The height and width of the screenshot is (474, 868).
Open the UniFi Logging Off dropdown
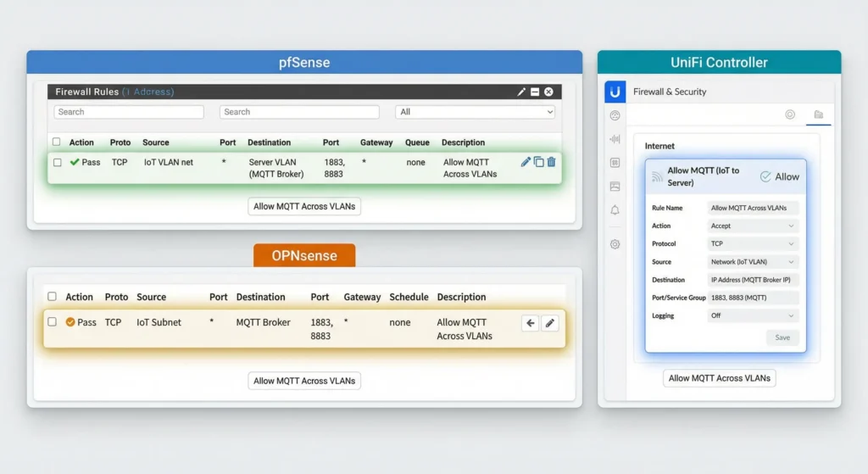(753, 315)
